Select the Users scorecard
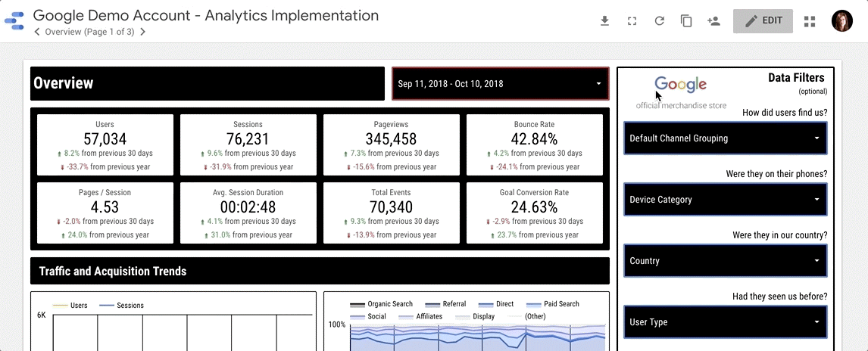The image size is (868, 351). pos(105,144)
